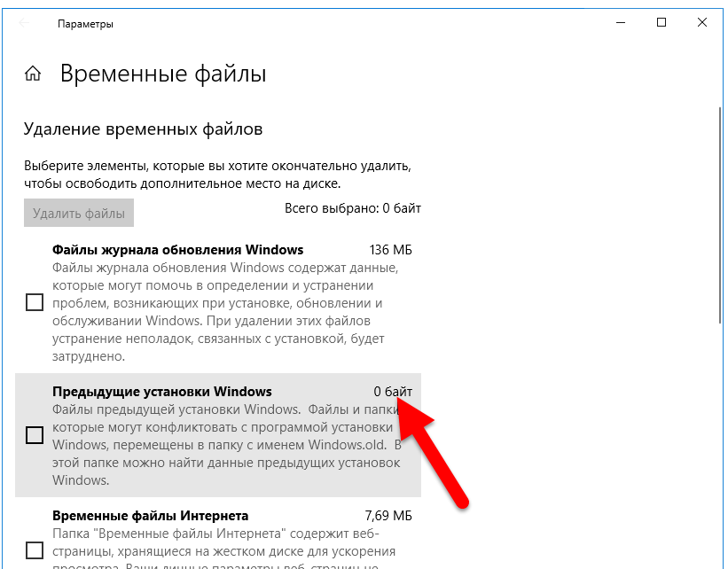Check the Windows update log files checkbox
This screenshot has height=569, width=728.
tap(35, 302)
